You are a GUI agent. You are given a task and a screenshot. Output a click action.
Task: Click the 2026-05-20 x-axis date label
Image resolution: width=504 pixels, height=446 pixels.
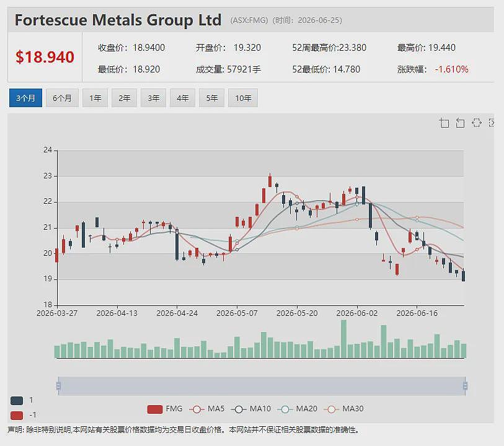coord(297,313)
